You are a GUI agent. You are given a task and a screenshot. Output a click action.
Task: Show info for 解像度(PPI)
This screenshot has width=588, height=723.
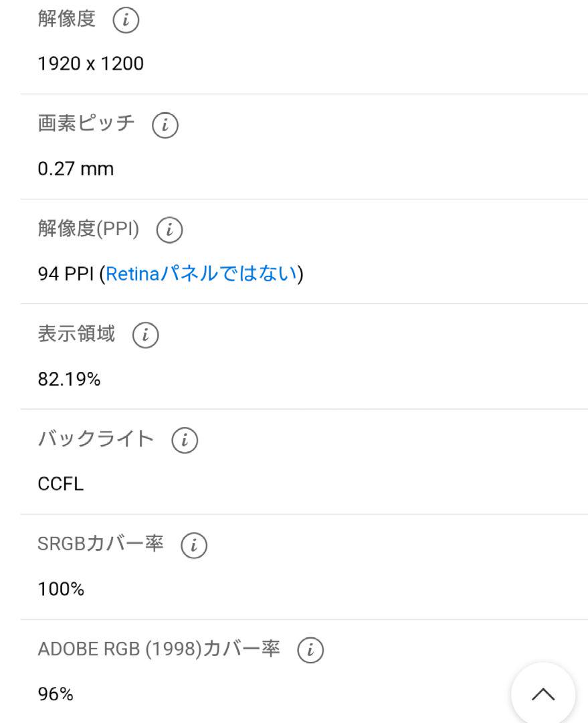pyautogui.click(x=170, y=230)
